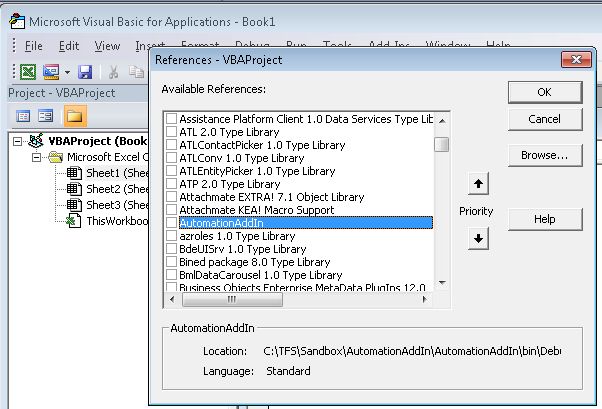Click OK in References dialog
This screenshot has width=602, height=409.
(x=545, y=92)
